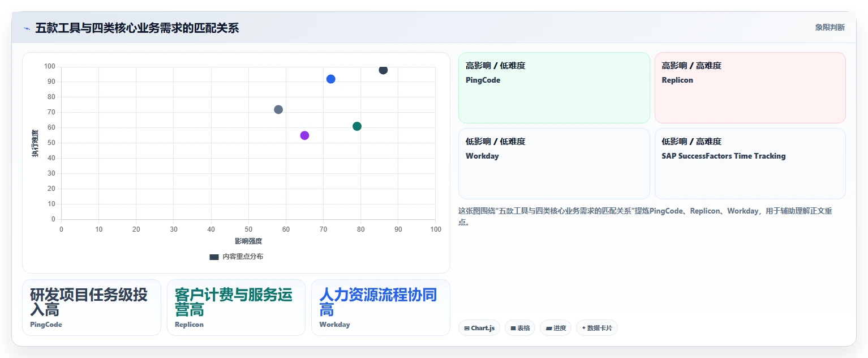
Task: Click the green scatter point near 61
Action: [357, 126]
